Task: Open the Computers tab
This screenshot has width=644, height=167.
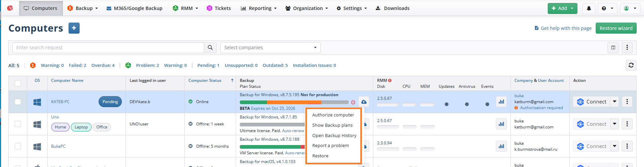Action: [41, 8]
